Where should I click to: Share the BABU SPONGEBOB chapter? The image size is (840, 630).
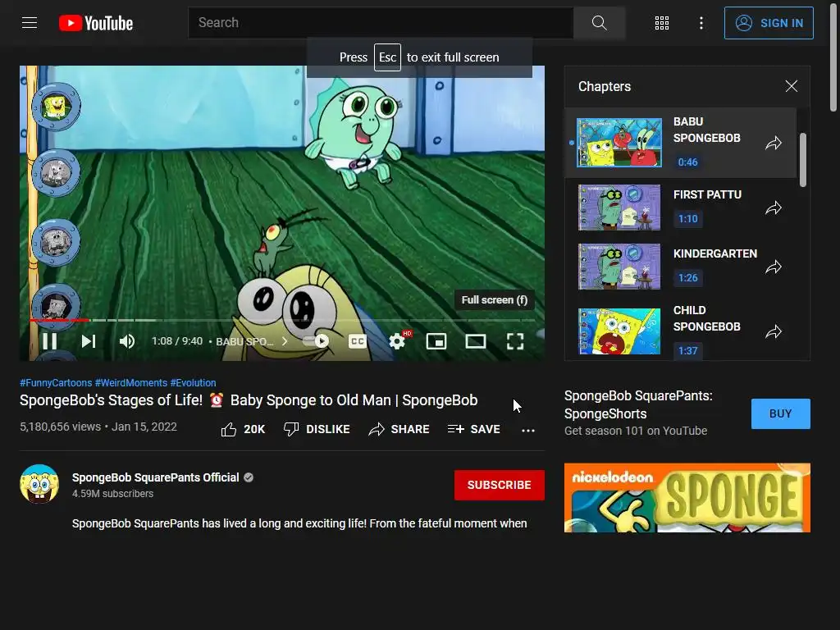point(774,143)
